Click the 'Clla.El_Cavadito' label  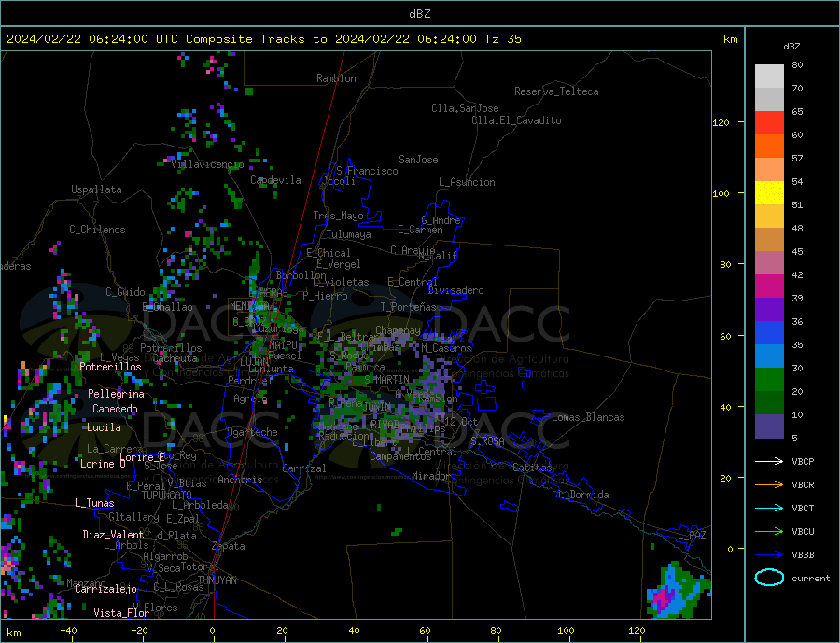pyautogui.click(x=516, y=120)
